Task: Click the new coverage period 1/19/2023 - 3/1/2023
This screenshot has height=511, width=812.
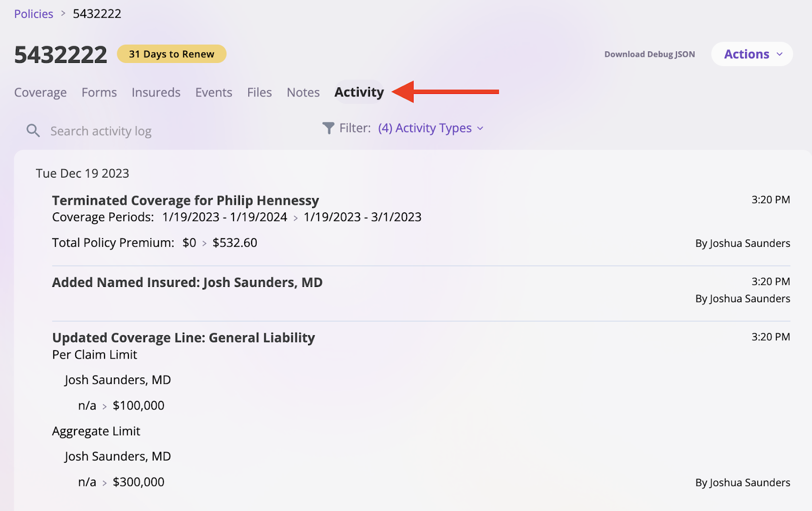Action: pos(362,217)
